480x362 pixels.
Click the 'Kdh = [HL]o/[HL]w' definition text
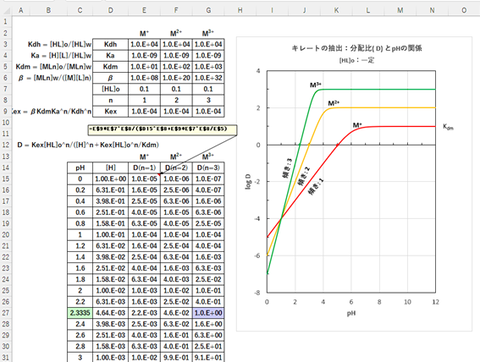[x=60, y=44]
